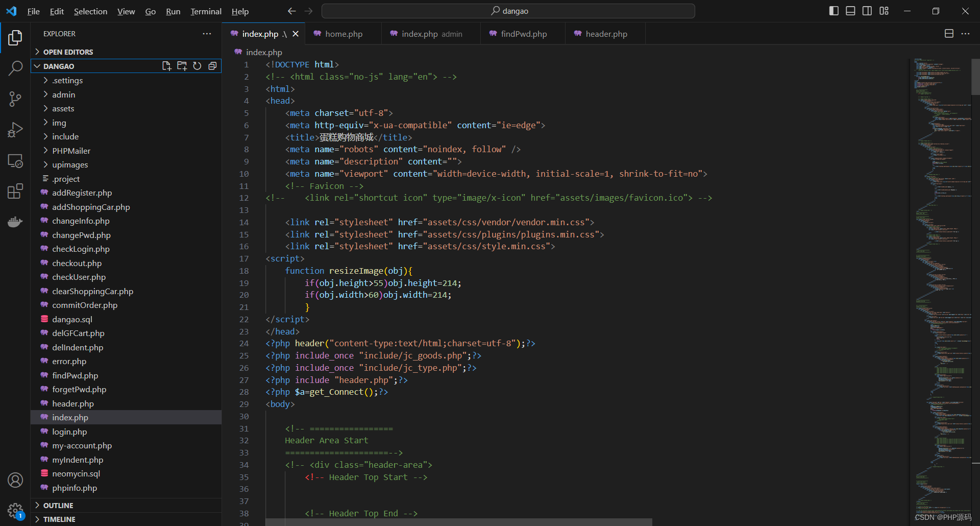
Task: Close the index.php editor tab
Action: click(296, 34)
